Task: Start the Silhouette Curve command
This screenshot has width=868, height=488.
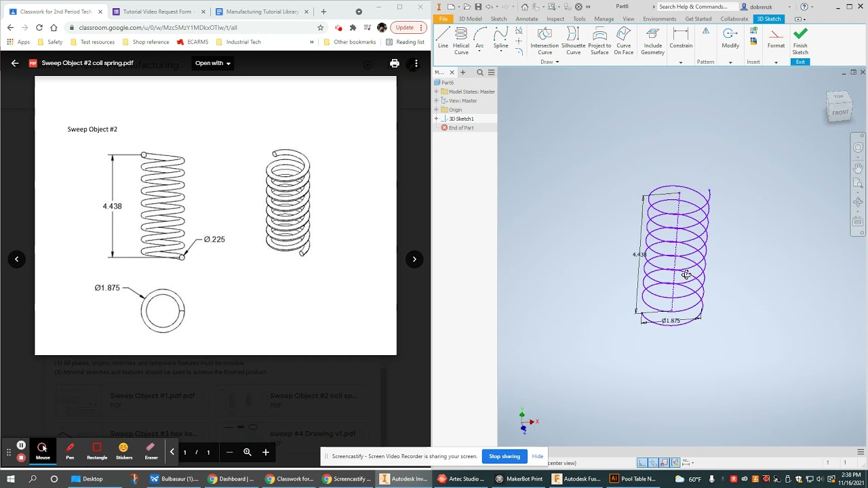Action: [573, 41]
